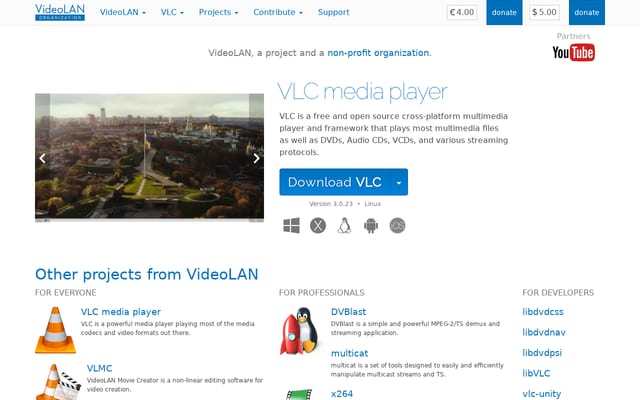Viewport: 640px width, 400px height.
Task: Open the libdvdcss developer link
Action: (x=543, y=312)
